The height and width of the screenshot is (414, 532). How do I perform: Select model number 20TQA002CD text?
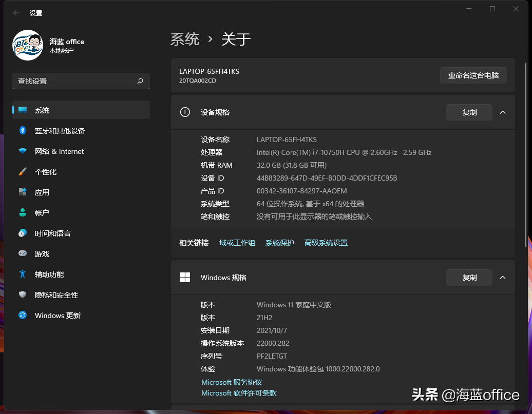(x=198, y=81)
